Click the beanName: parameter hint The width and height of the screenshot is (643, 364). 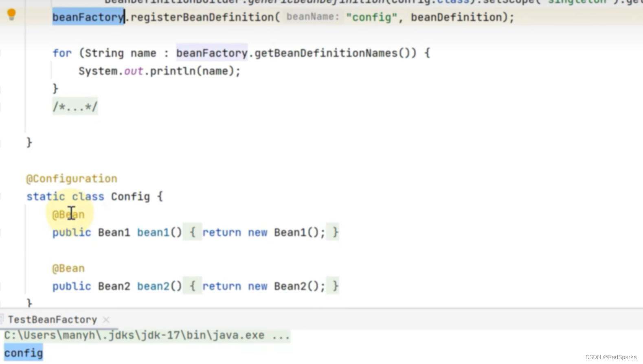point(313,17)
